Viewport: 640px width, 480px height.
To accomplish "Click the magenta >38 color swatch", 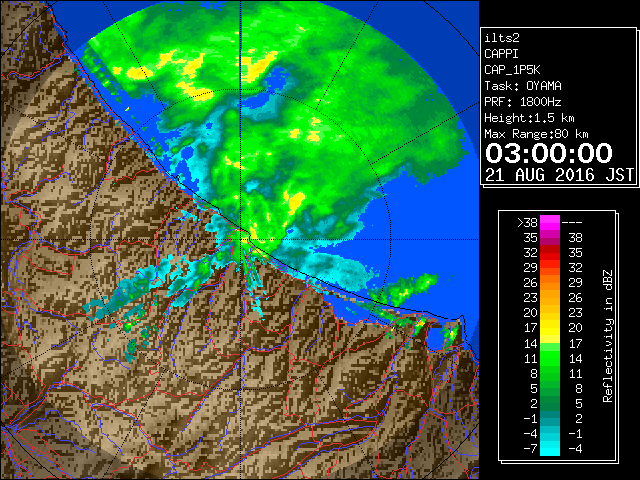I will click(x=550, y=222).
